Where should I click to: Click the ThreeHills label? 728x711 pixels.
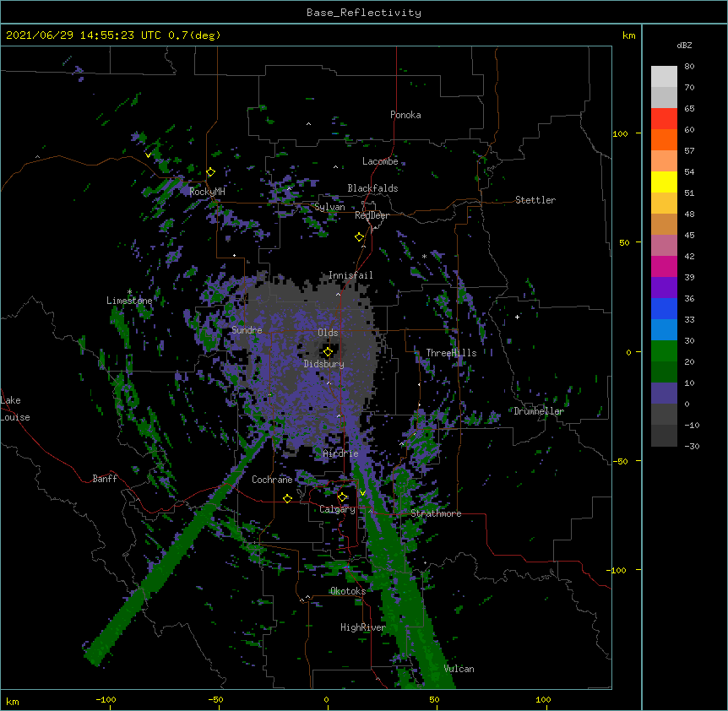coord(451,353)
